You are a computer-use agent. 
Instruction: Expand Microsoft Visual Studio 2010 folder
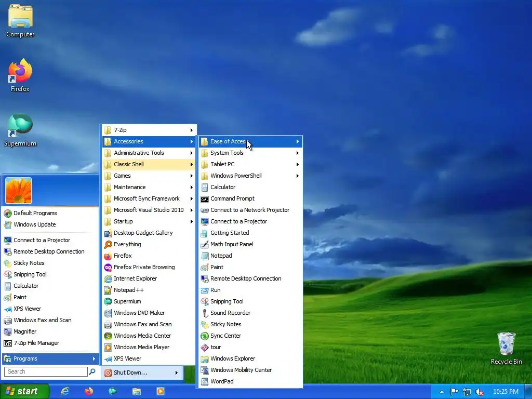149,210
